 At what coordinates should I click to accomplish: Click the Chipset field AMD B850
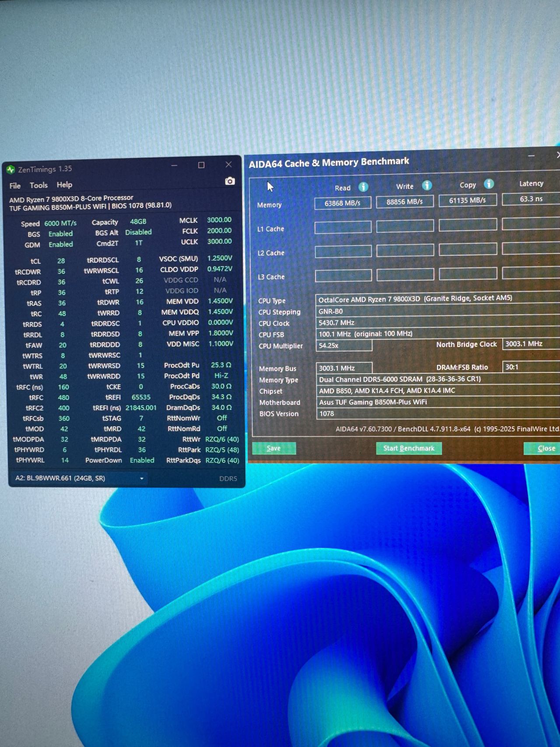pos(438,390)
